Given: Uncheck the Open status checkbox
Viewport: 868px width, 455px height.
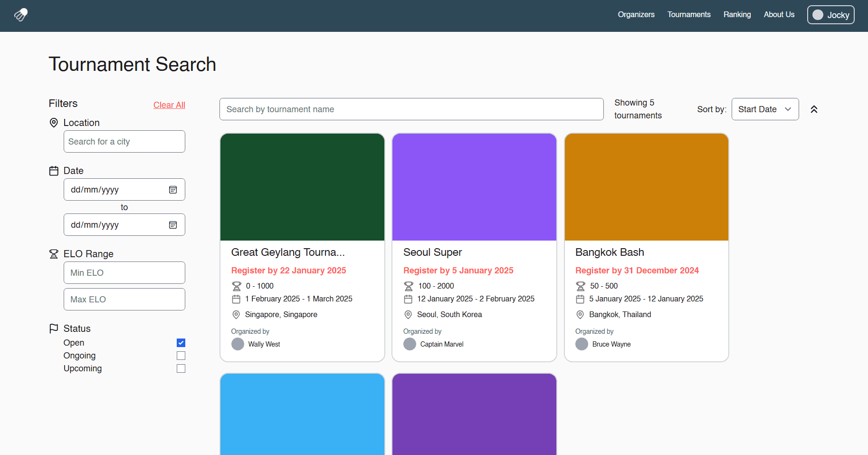Looking at the screenshot, I should pos(181,342).
